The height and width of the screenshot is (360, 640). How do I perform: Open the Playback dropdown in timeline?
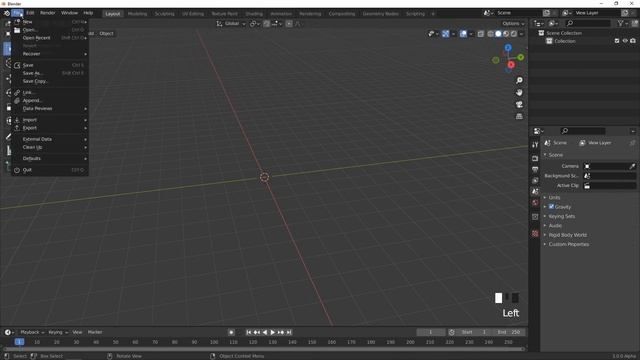pos(32,332)
